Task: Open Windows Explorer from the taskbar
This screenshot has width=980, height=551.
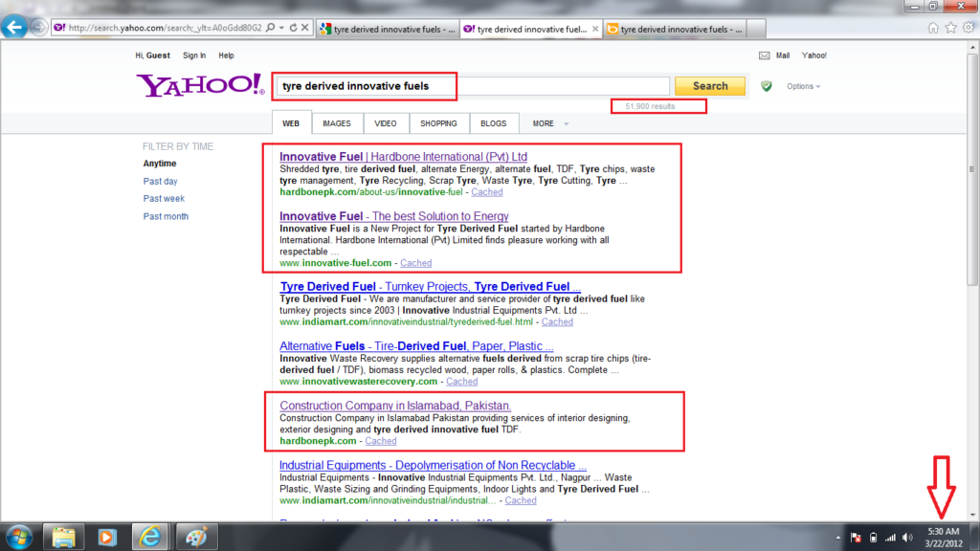Action: pos(64,538)
